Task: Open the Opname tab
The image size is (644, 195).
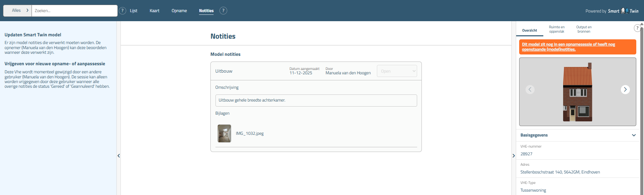Action: pyautogui.click(x=179, y=11)
